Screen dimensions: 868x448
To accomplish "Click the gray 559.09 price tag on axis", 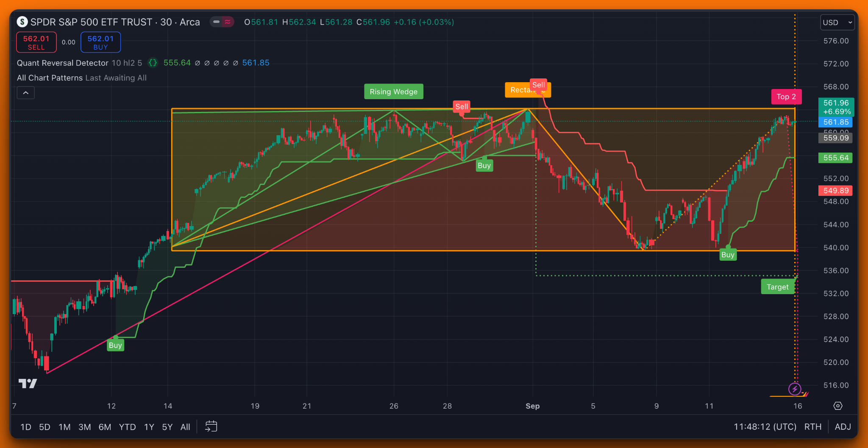I will pyautogui.click(x=836, y=138).
